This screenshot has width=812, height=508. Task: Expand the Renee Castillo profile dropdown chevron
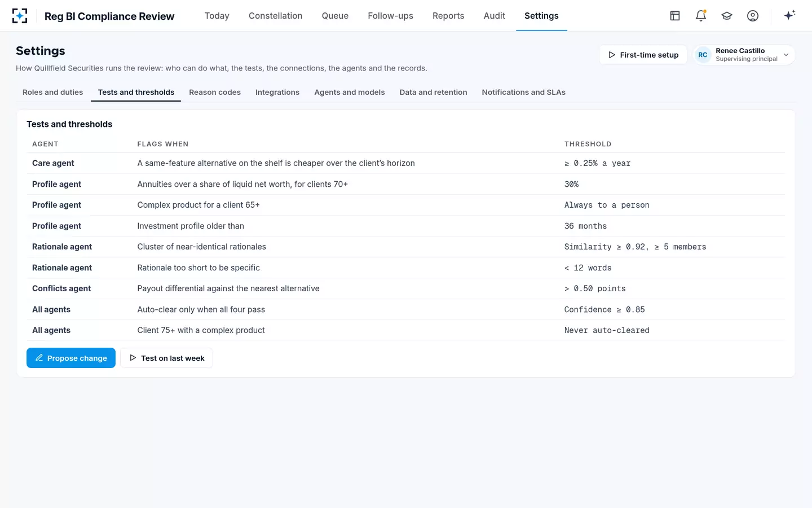click(786, 55)
